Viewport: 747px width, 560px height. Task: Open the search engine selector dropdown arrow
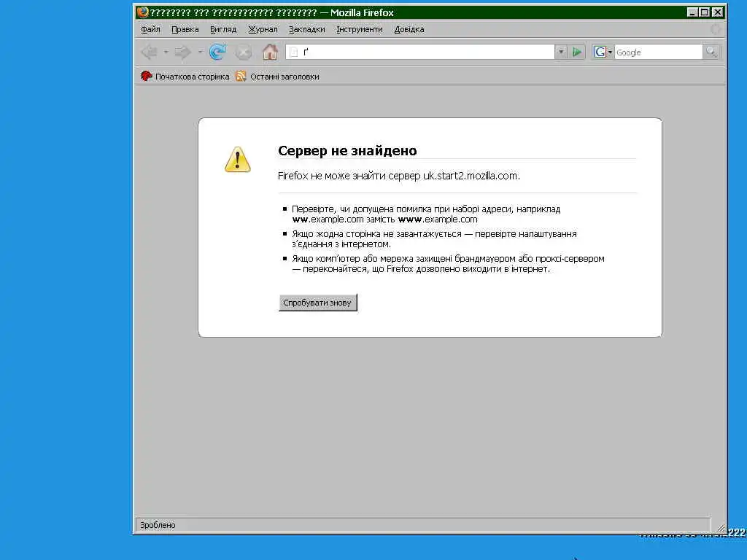click(x=610, y=52)
